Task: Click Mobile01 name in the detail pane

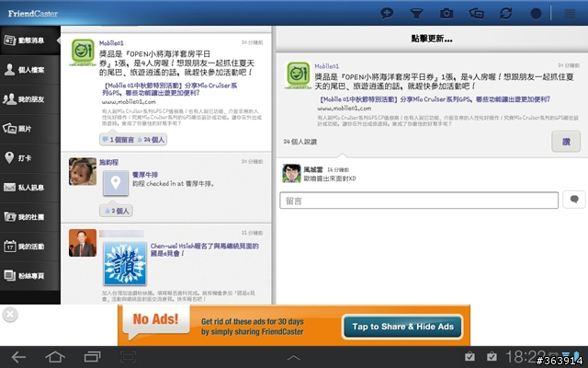Action: [327, 66]
